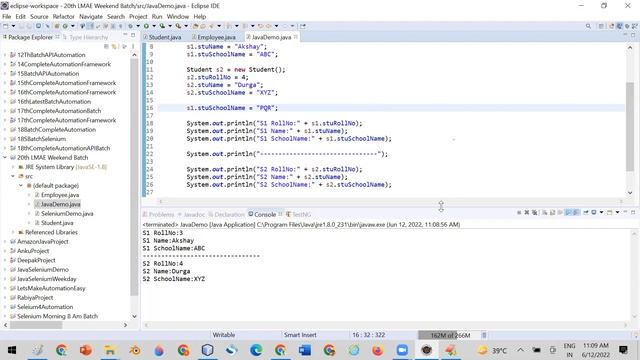Open the New file dropdown arrow
The width and height of the screenshot is (640, 360).
13,26
